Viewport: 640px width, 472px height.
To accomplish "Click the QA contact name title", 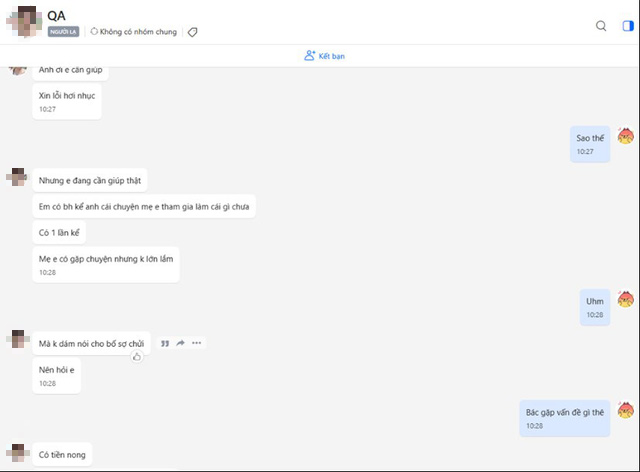I will pos(56,16).
